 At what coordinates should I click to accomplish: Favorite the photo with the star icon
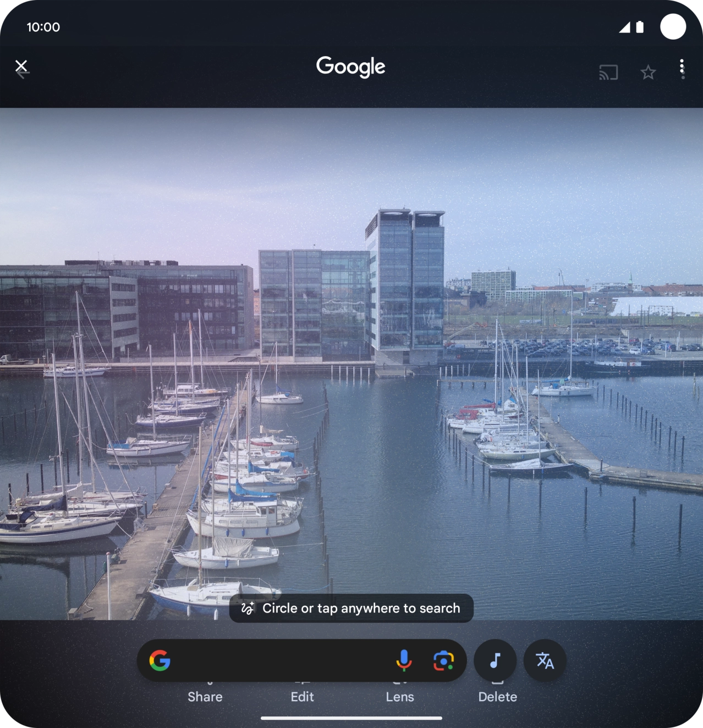[647, 72]
